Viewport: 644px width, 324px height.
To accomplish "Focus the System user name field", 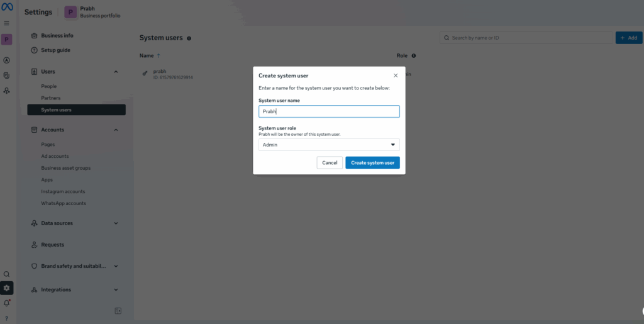I will 329,111.
